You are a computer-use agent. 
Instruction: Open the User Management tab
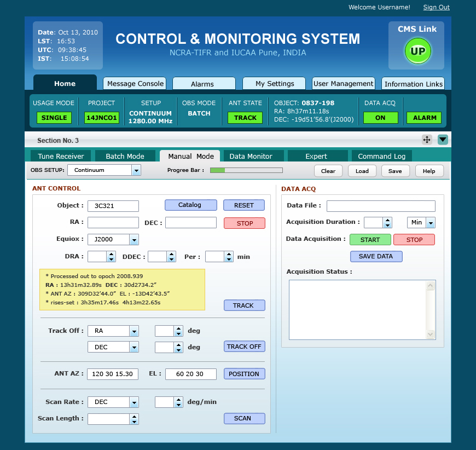pyautogui.click(x=344, y=84)
